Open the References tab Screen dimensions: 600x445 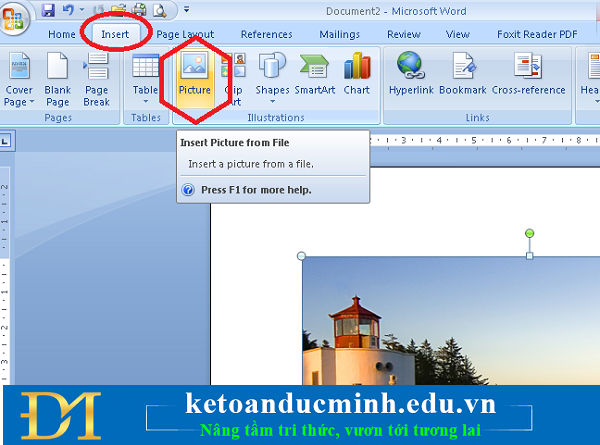pyautogui.click(x=267, y=34)
